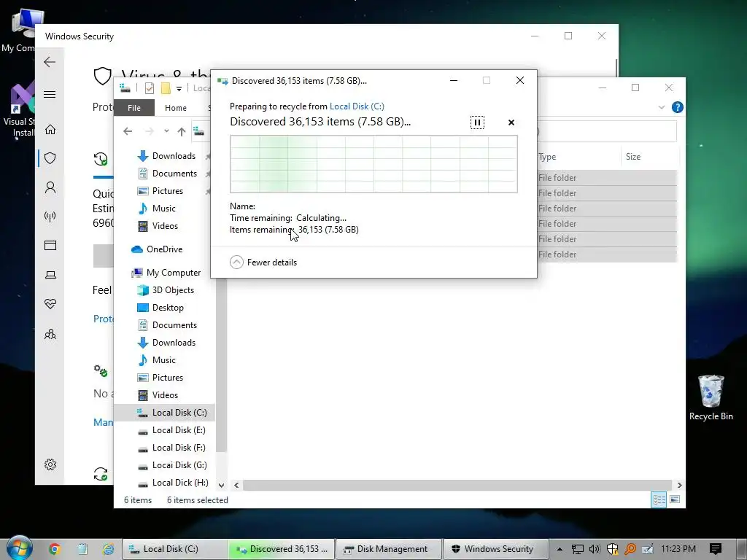Open the Start menu orb

18,548
